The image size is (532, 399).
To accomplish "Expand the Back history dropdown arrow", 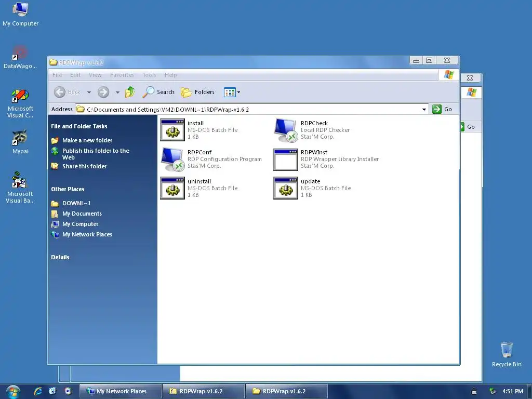I will (89, 92).
